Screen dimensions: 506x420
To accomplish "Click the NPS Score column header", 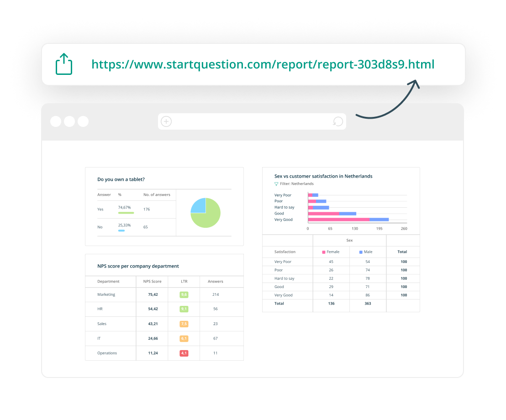I will [x=153, y=282].
